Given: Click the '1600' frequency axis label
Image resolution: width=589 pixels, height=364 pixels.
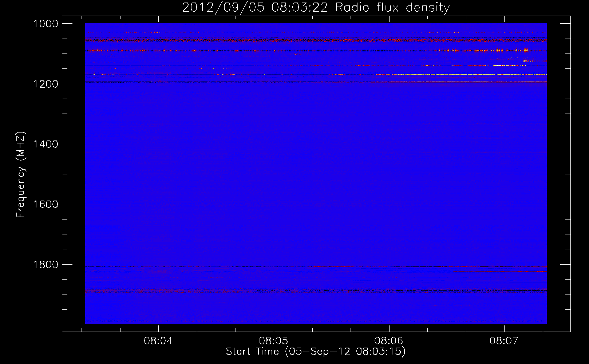Looking at the screenshot, I should (x=46, y=204).
